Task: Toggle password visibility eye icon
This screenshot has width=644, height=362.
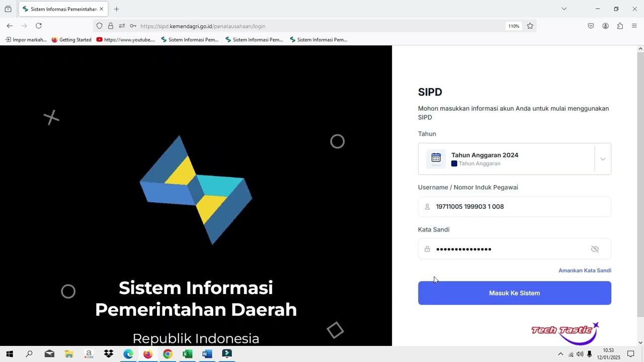Action: coord(595,249)
